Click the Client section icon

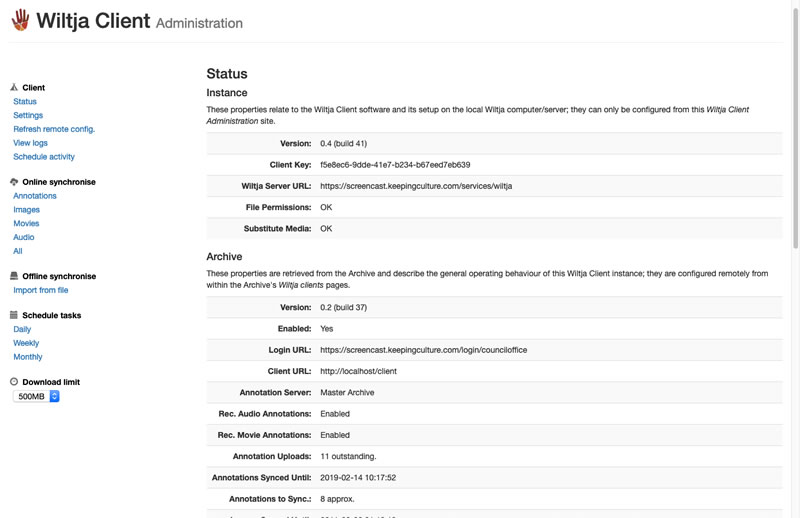(x=14, y=87)
